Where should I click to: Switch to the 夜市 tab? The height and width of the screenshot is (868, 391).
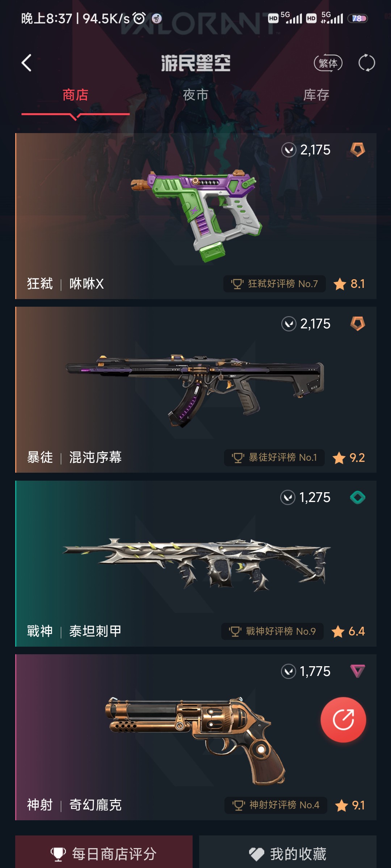pyautogui.click(x=195, y=95)
